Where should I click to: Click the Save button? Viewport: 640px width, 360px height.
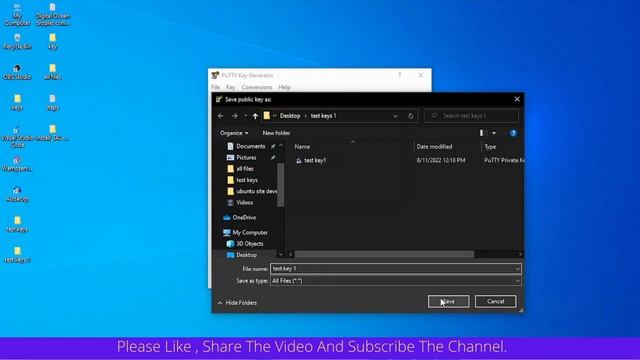click(449, 301)
